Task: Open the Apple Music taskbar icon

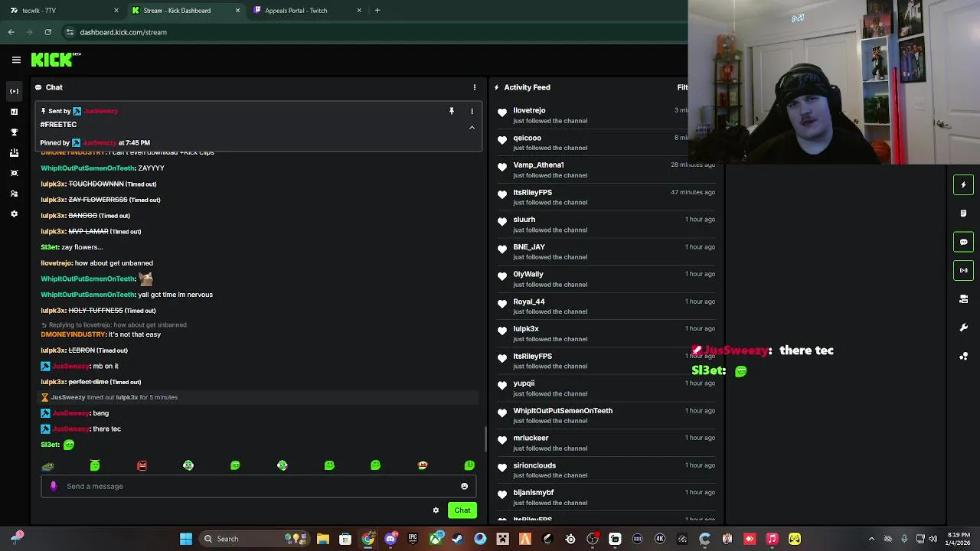Action: (x=772, y=539)
